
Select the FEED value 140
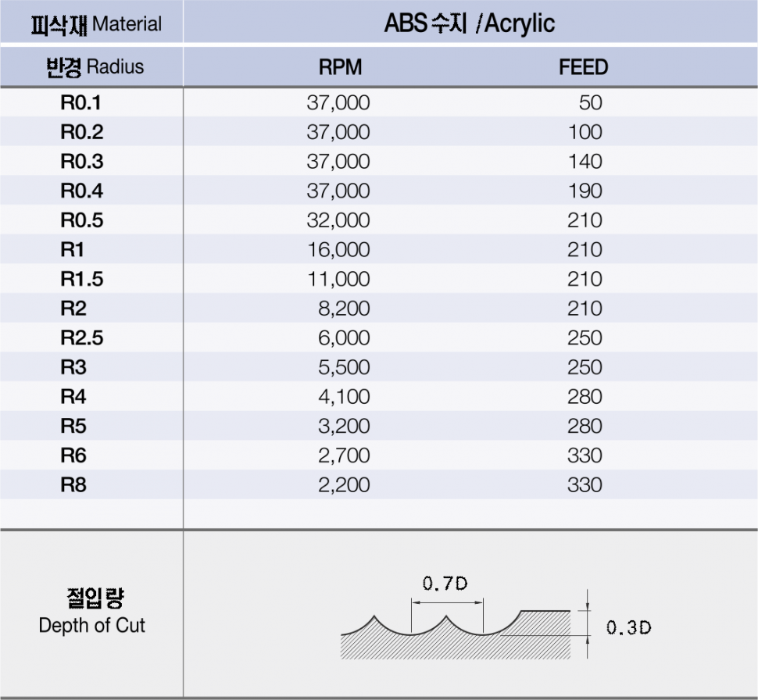tap(585, 162)
